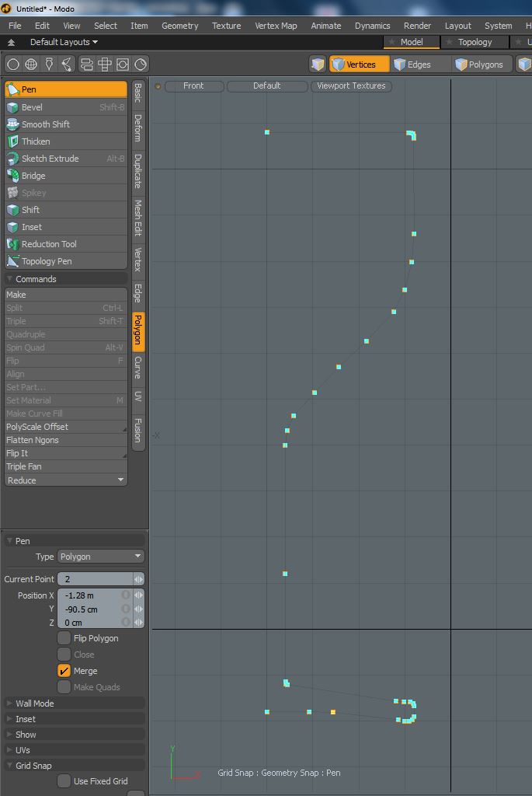Open the File menu

click(16, 26)
